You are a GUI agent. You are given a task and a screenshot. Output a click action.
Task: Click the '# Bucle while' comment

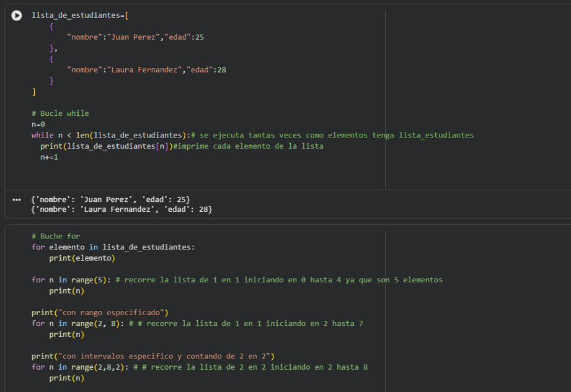tap(60, 113)
